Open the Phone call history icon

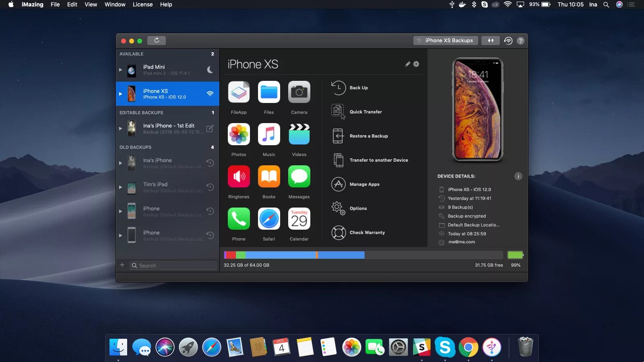[x=239, y=219]
